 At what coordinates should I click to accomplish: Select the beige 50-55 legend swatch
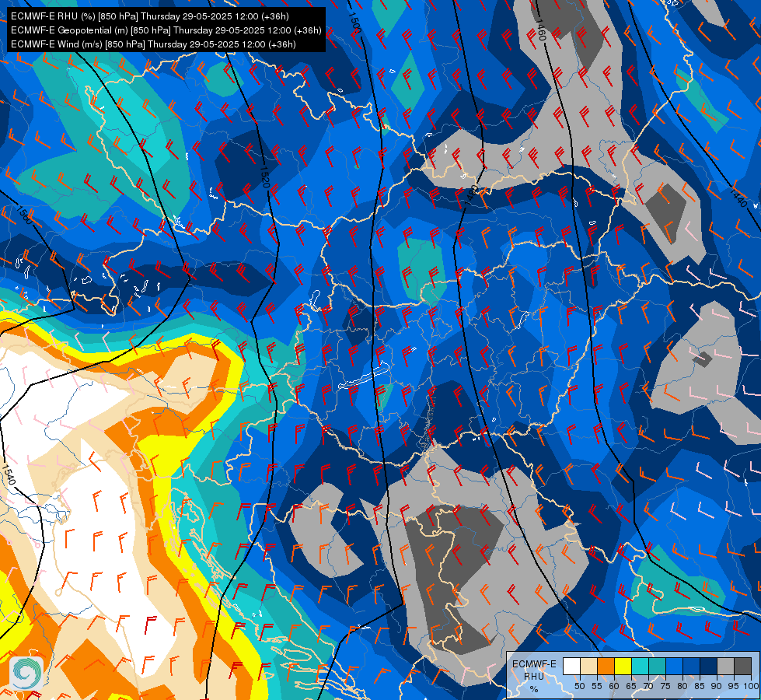[x=588, y=666]
